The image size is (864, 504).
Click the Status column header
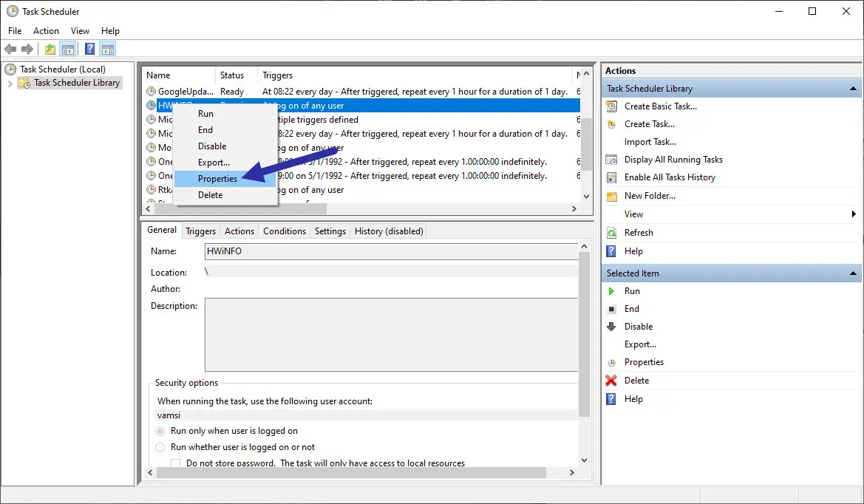(236, 75)
